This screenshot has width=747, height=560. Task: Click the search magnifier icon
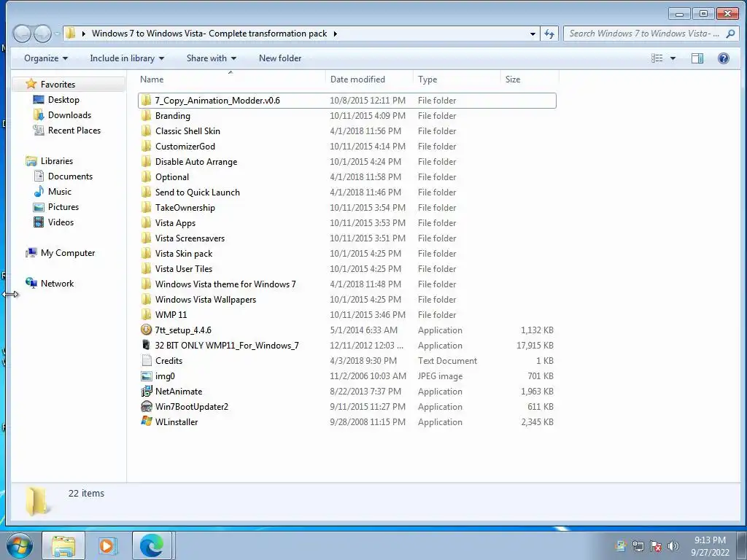(x=729, y=34)
